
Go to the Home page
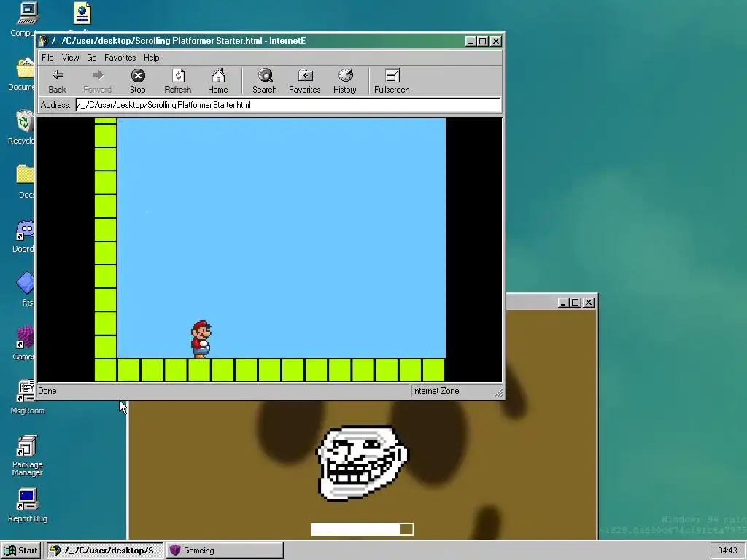[x=217, y=81]
